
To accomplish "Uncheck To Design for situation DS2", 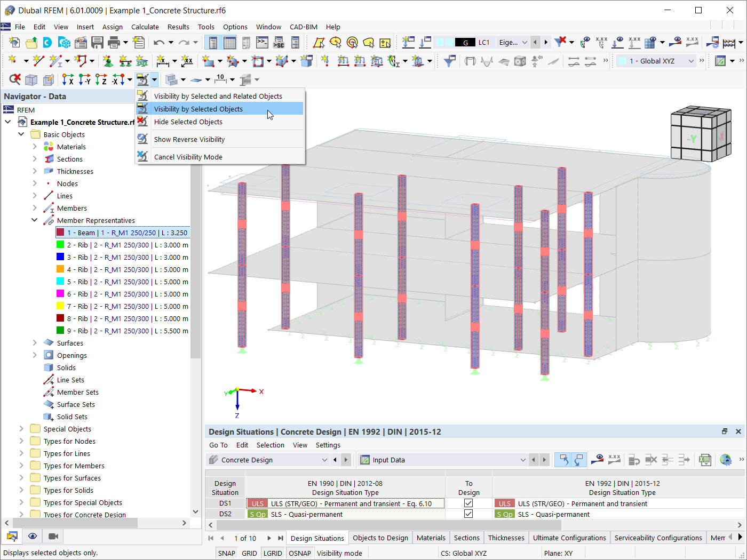I will (x=468, y=514).
